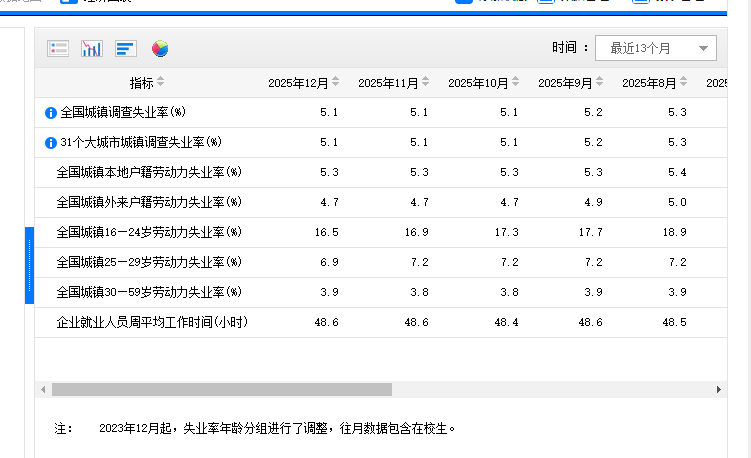Sort by the 2025年10月 column
This screenshot has width=751, height=458.
(x=515, y=81)
